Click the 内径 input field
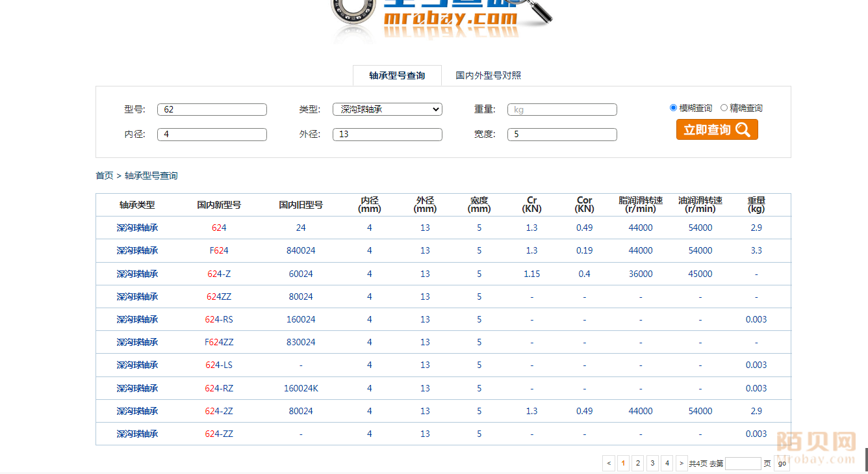The height and width of the screenshot is (474, 868). tap(212, 135)
